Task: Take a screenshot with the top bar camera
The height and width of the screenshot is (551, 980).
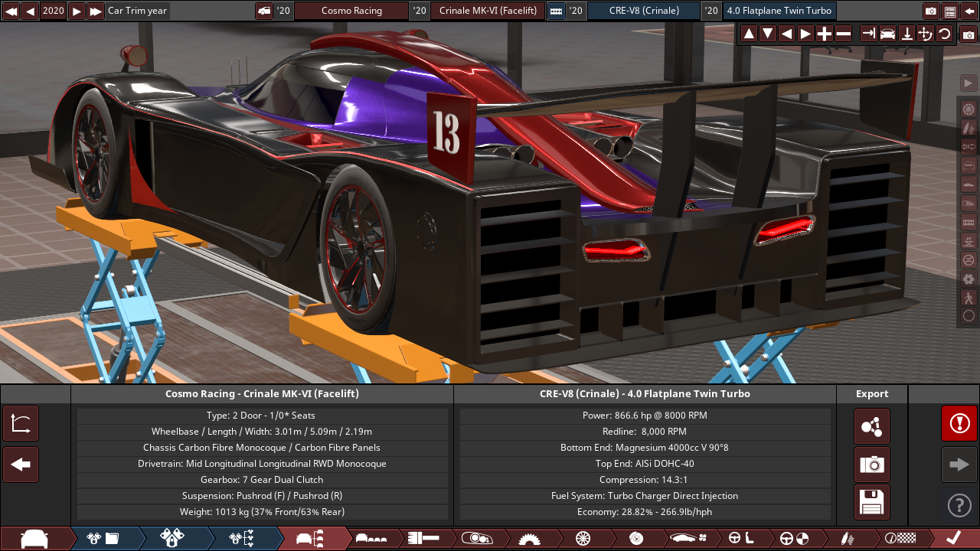Action: (x=931, y=11)
